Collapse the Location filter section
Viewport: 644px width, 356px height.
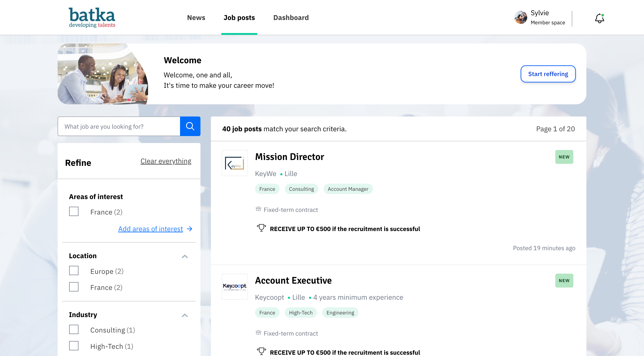click(185, 256)
